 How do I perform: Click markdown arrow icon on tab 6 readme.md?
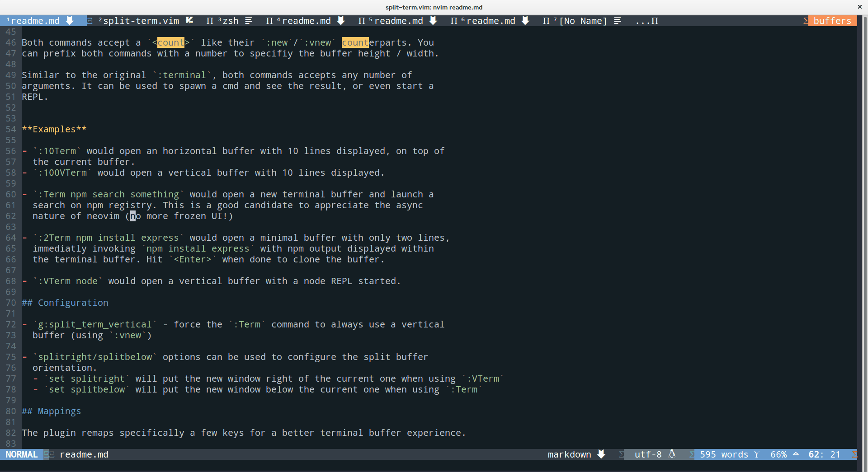(x=525, y=21)
